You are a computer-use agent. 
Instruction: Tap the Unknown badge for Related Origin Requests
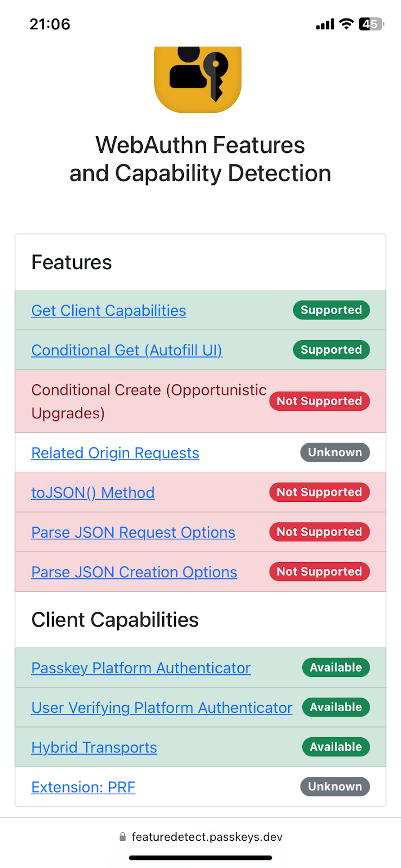pos(335,452)
